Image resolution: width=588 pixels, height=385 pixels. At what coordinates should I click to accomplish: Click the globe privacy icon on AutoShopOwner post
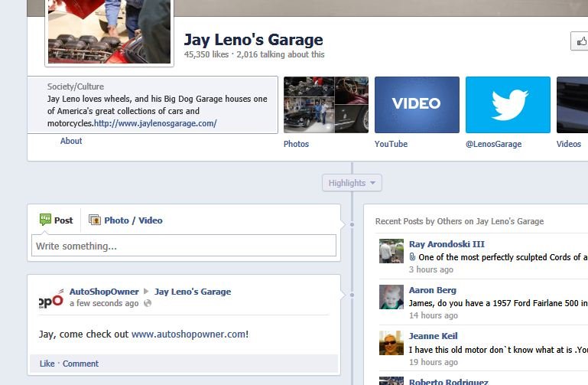point(148,303)
